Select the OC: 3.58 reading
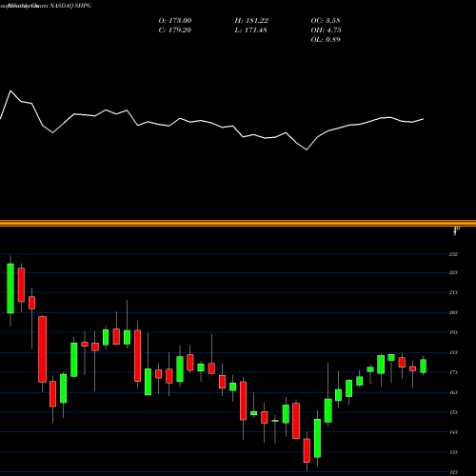476x476 pixels. point(326,21)
